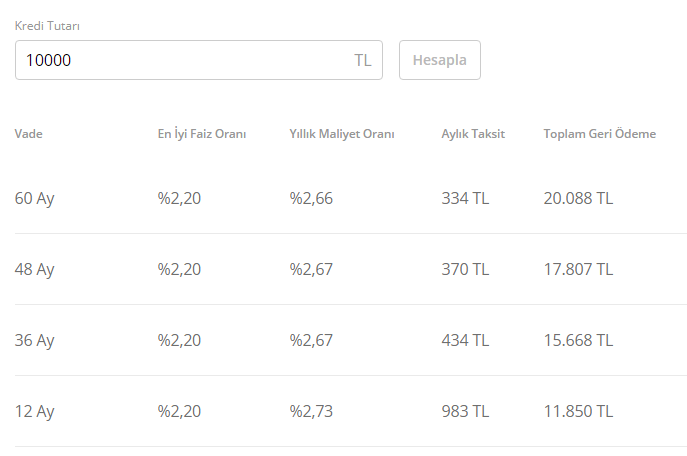Click the TL currency suffix in input

pyautogui.click(x=362, y=60)
